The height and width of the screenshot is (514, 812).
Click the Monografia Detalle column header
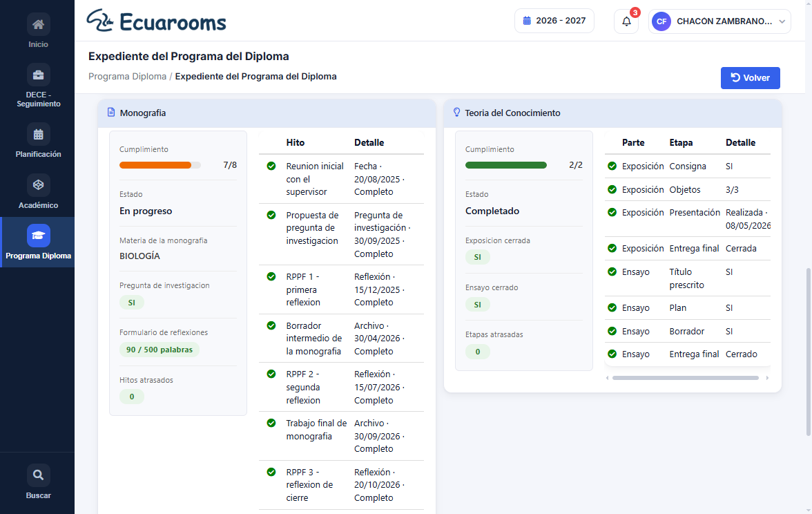click(x=369, y=142)
